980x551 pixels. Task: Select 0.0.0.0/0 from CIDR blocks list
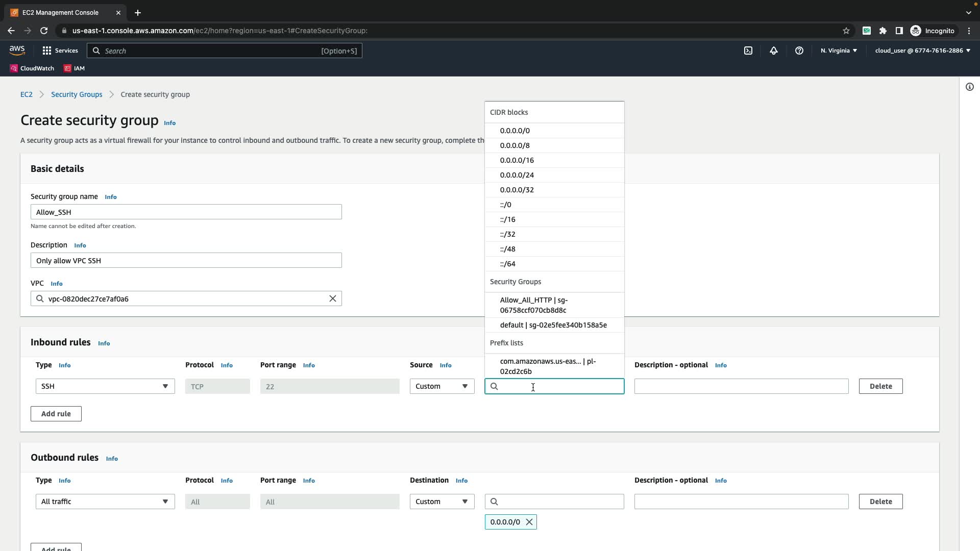[x=515, y=131]
